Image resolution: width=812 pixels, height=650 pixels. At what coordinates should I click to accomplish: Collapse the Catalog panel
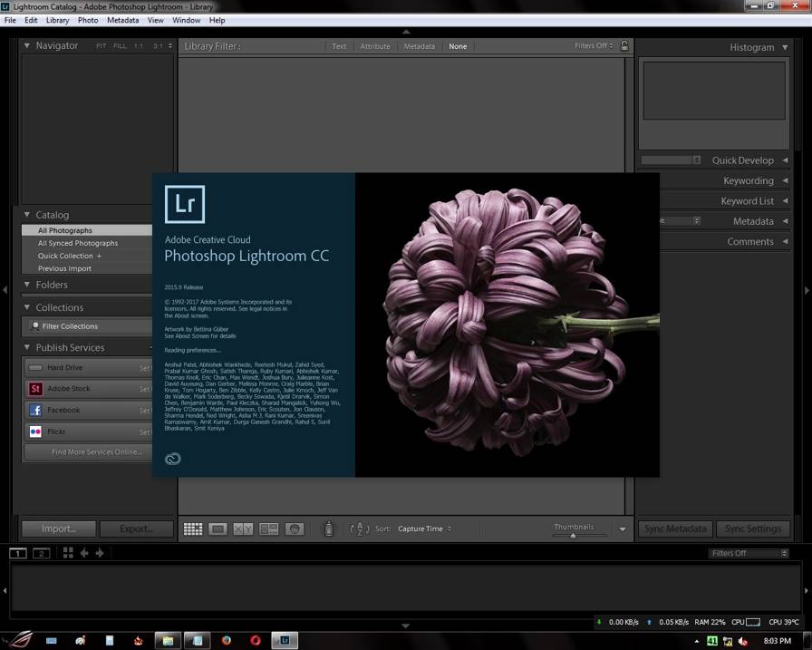[27, 215]
